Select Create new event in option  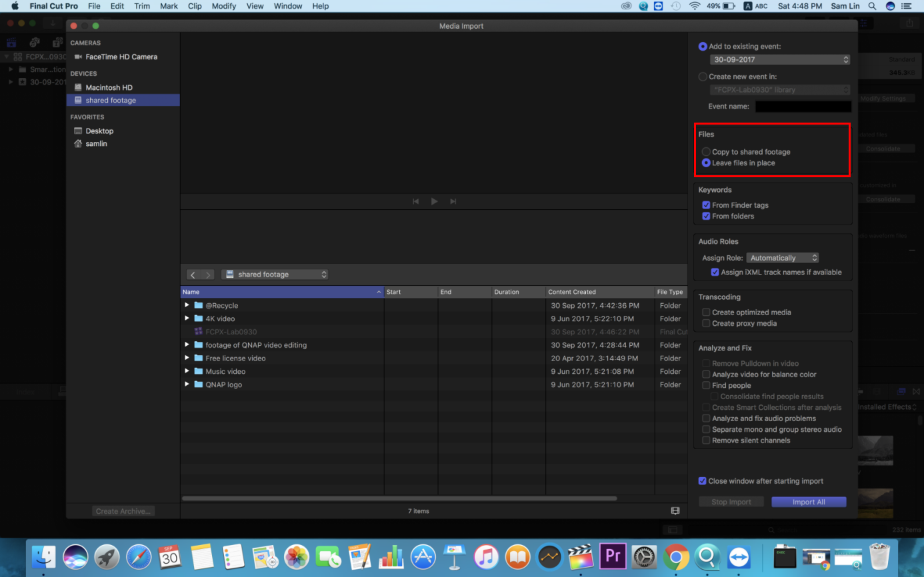703,77
